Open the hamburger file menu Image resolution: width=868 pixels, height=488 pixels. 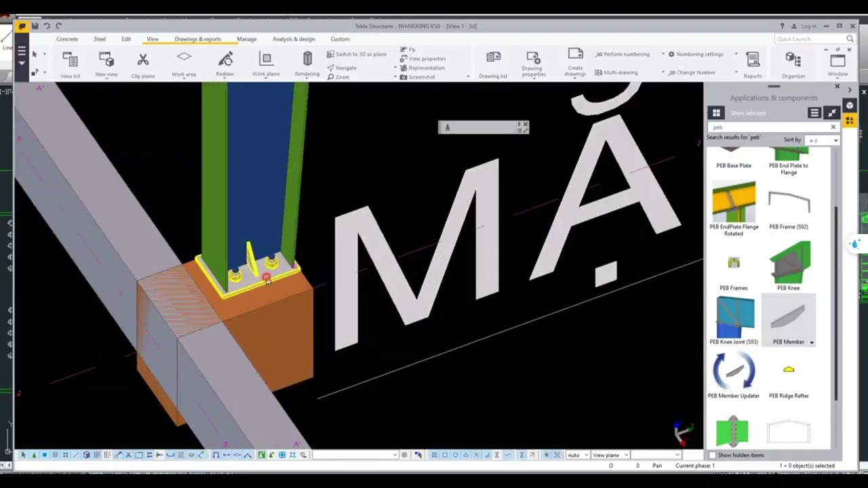pos(22,52)
